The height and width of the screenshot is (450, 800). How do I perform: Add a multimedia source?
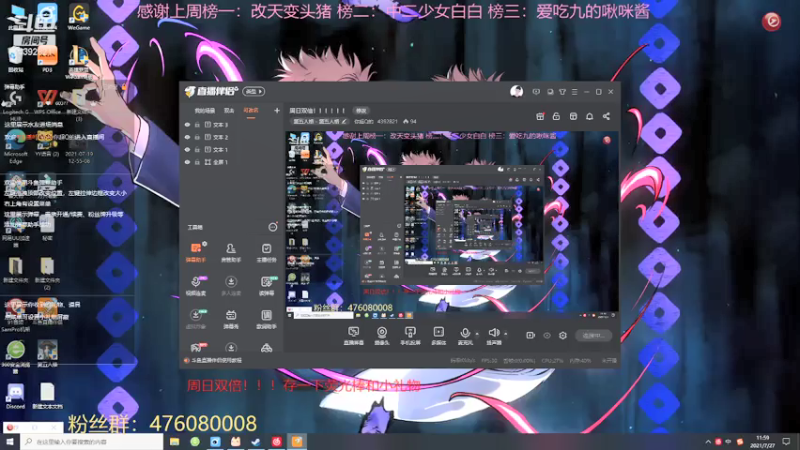point(439,336)
